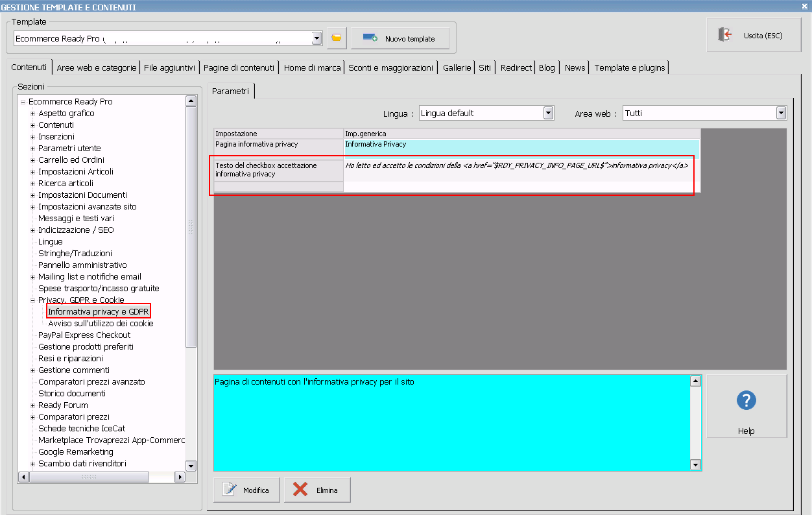Expand the Gestione commenti node
This screenshot has width=812, height=515.
[x=32, y=370]
